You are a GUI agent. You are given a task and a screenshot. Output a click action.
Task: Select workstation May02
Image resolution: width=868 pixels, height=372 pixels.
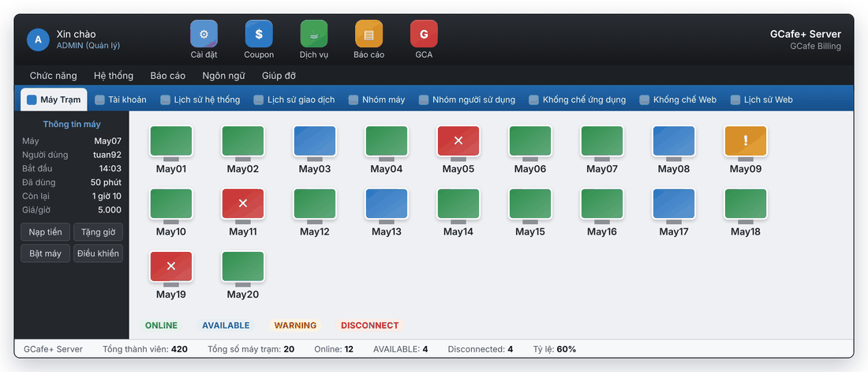coord(243,149)
